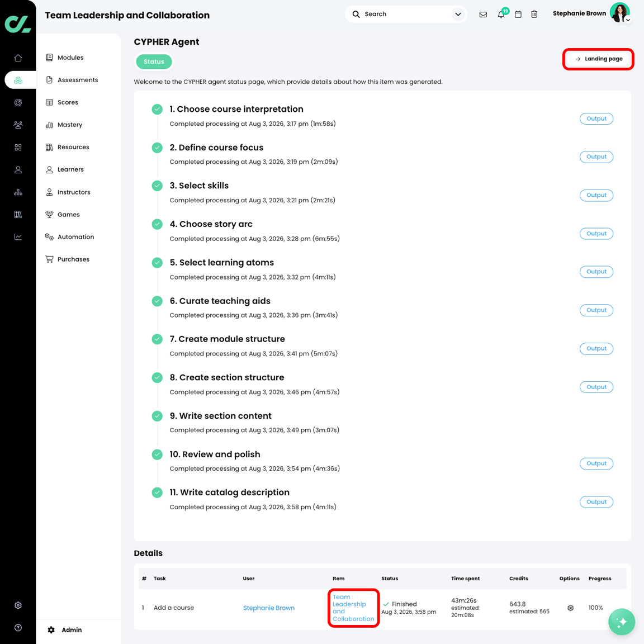Click the 643.8 credits value
Screen dimensions: 644x644
518,604
